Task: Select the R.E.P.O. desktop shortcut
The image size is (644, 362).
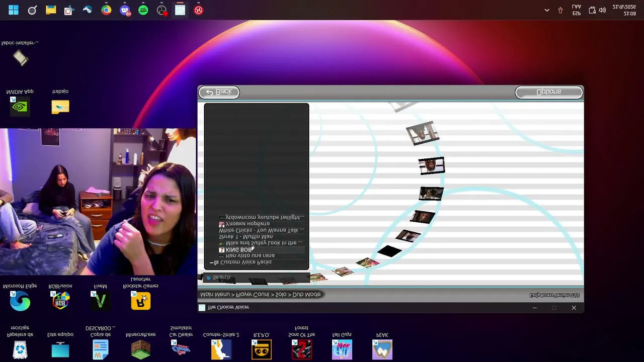Action: (262, 346)
